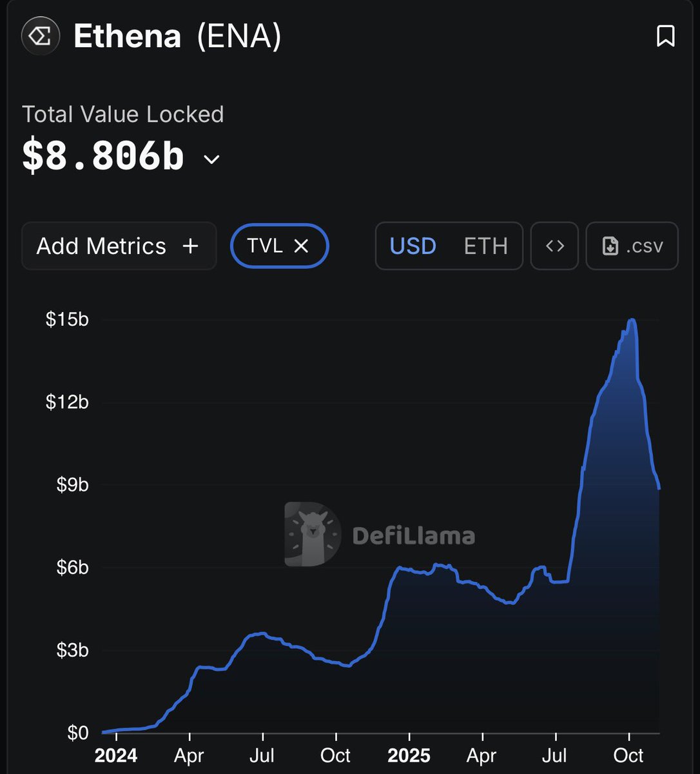This screenshot has height=774, width=700.
Task: Click the chart peak near $15b
Action: click(x=632, y=320)
